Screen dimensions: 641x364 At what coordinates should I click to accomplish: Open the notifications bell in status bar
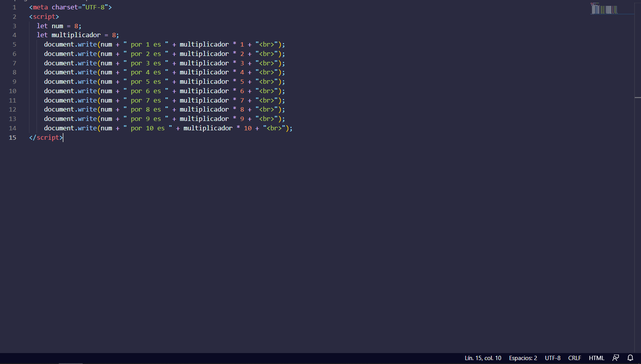tap(630, 358)
